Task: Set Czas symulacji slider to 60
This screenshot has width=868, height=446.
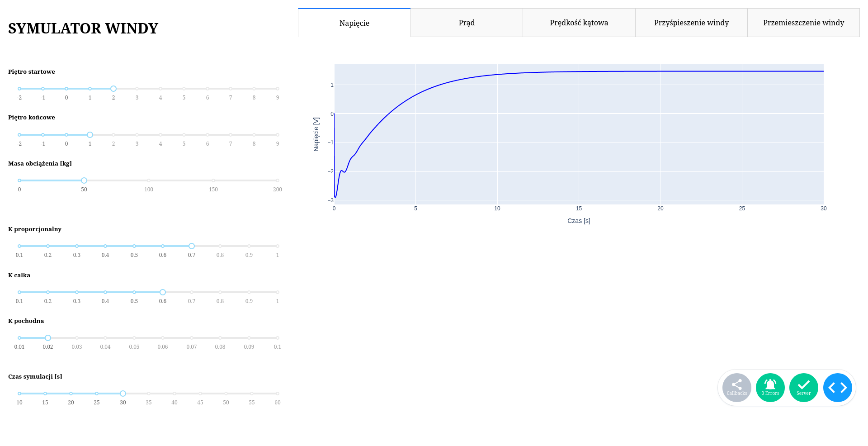Action: tap(278, 394)
